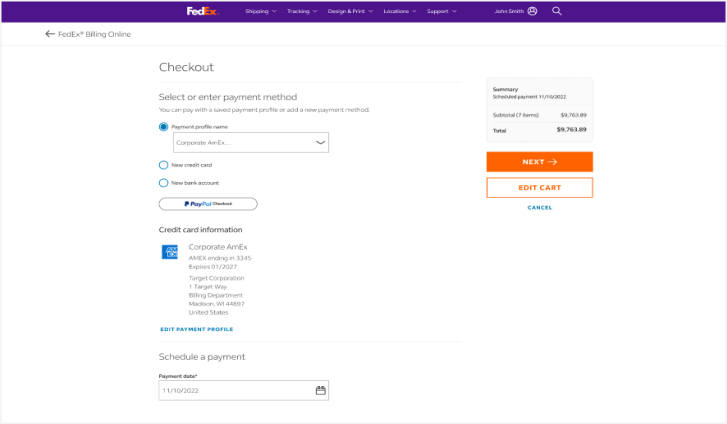Click the EDIT CART button
The image size is (727, 424).
coord(539,187)
